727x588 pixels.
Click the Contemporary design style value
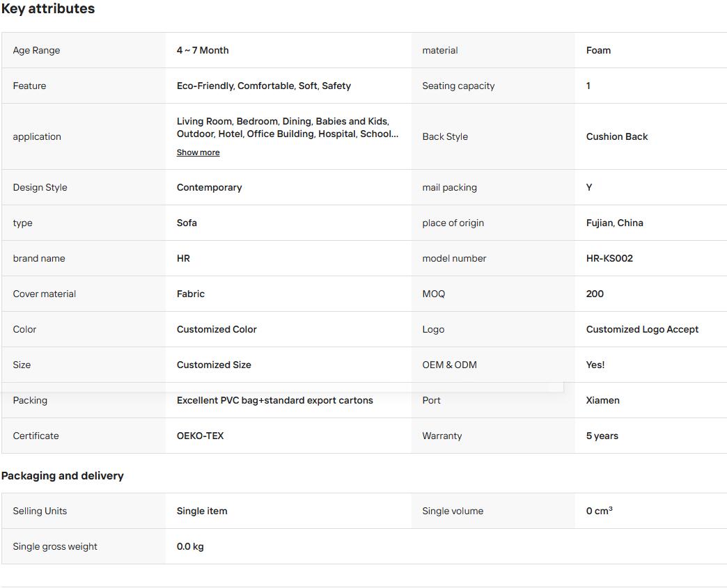coord(209,187)
